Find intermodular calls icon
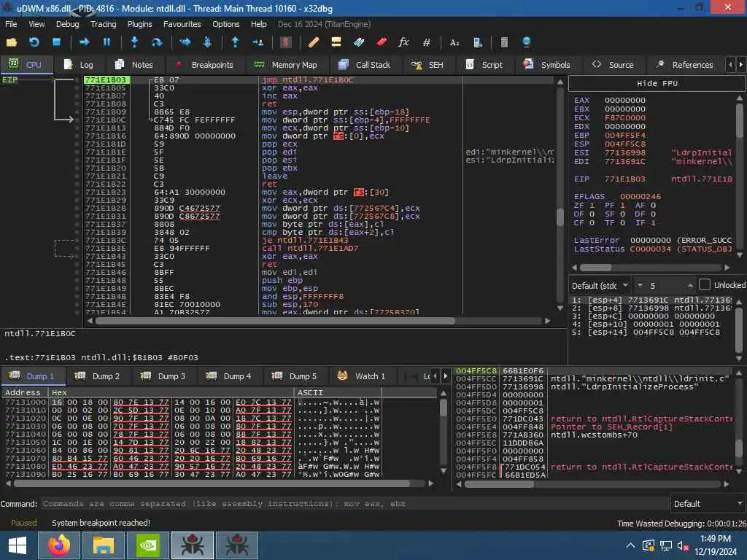747x560 pixels. [x=477, y=42]
